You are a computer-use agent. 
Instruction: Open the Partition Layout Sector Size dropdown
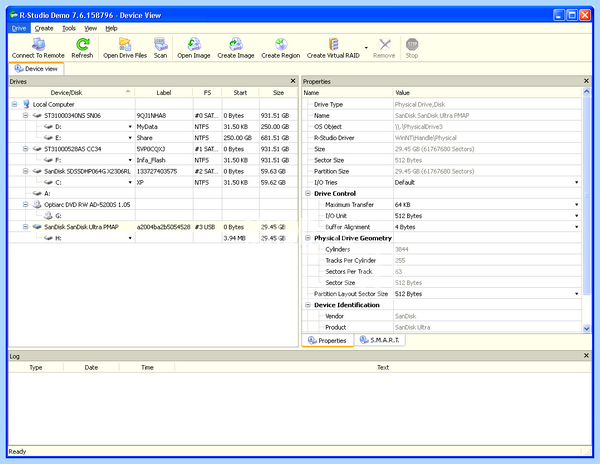[x=577, y=294]
